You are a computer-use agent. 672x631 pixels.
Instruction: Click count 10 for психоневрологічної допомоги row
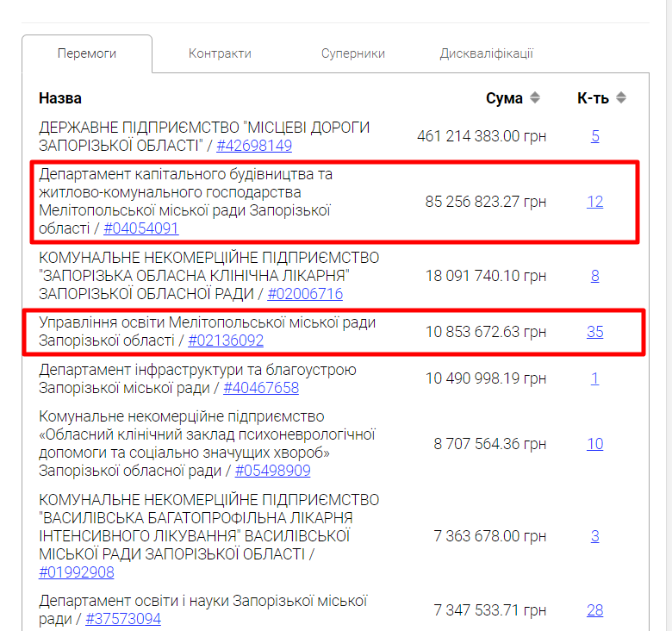[594, 444]
